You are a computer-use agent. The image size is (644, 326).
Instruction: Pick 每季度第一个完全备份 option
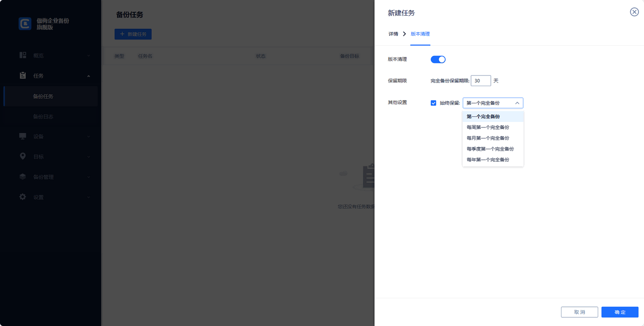[x=490, y=149]
